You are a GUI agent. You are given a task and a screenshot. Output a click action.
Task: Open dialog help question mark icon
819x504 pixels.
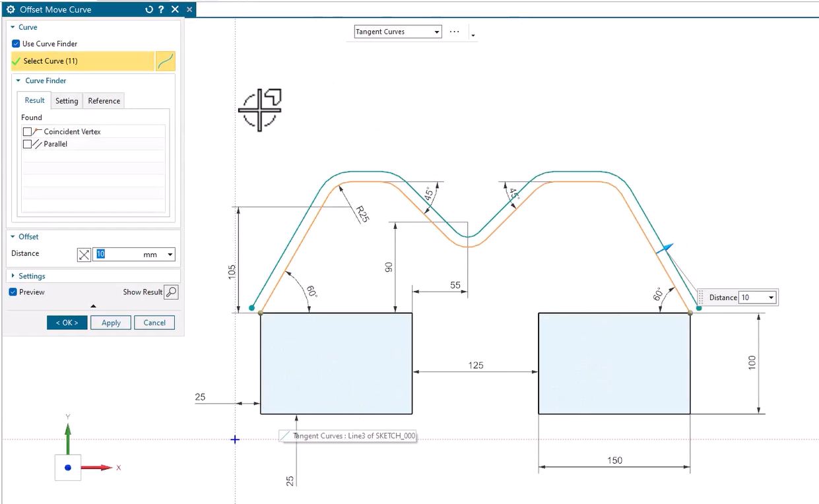tap(161, 9)
